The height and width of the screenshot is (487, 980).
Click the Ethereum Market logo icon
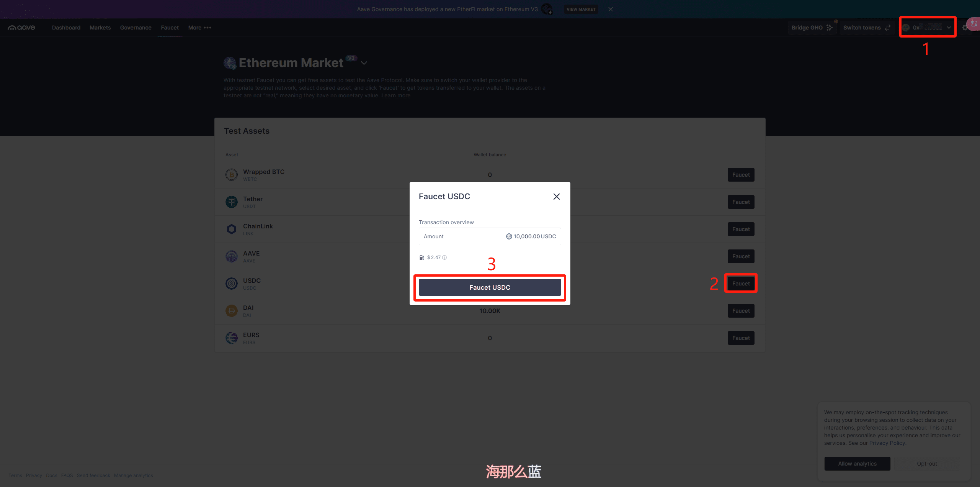[230, 63]
